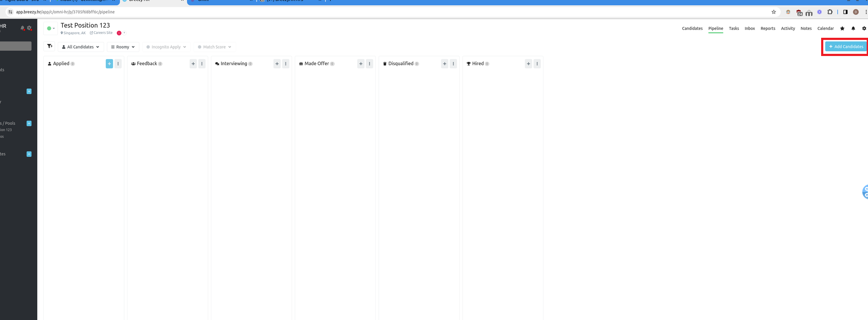Open the Notes tab
868x320 pixels.
(806, 29)
